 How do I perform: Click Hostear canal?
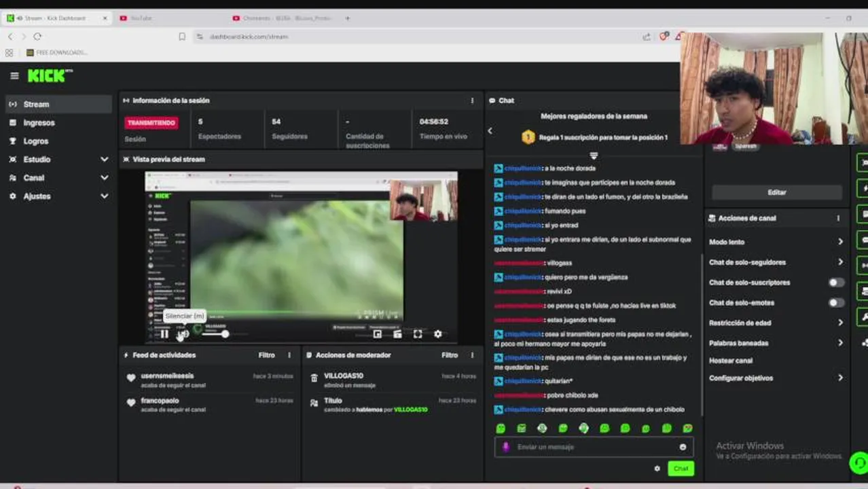(x=731, y=361)
